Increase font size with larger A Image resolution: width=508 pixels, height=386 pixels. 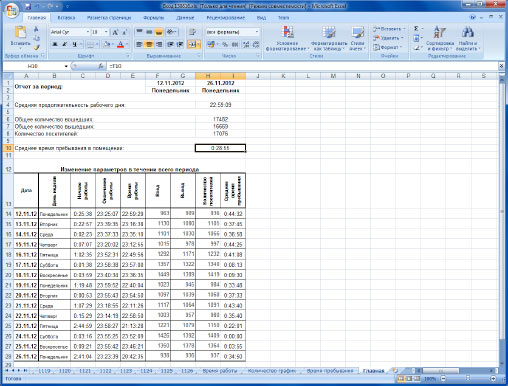tap(115, 32)
